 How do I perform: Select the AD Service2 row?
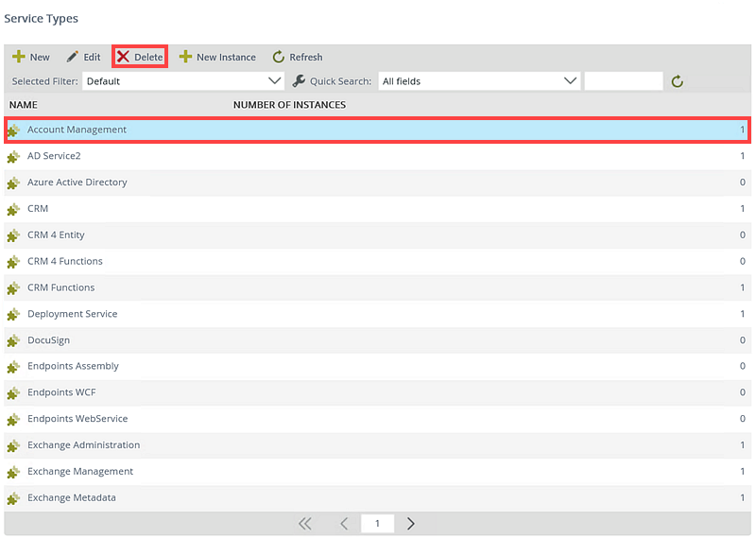tap(377, 156)
